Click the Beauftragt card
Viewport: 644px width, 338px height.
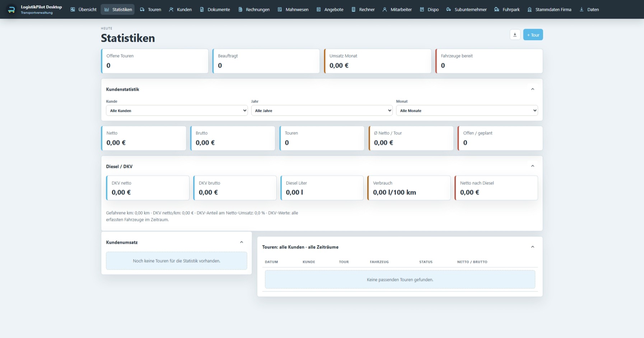click(266, 61)
